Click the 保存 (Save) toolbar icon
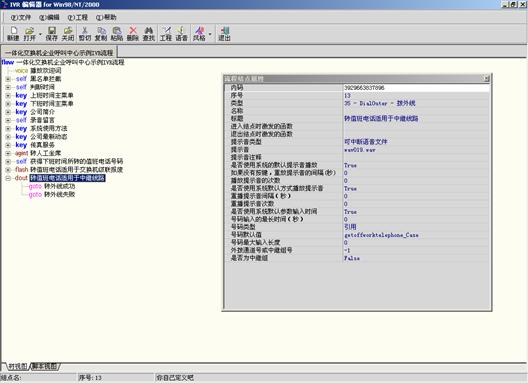This screenshot has width=528, height=384. coord(52,34)
